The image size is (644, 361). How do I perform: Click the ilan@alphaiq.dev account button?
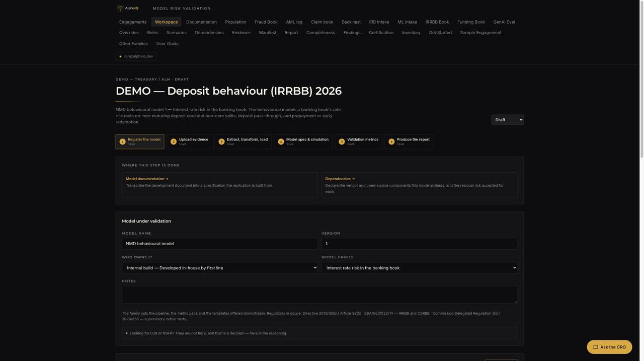pos(136,56)
